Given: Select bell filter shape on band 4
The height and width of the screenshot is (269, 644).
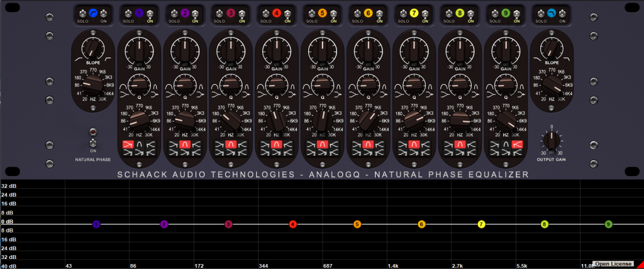Looking at the screenshot, I should point(277,145).
